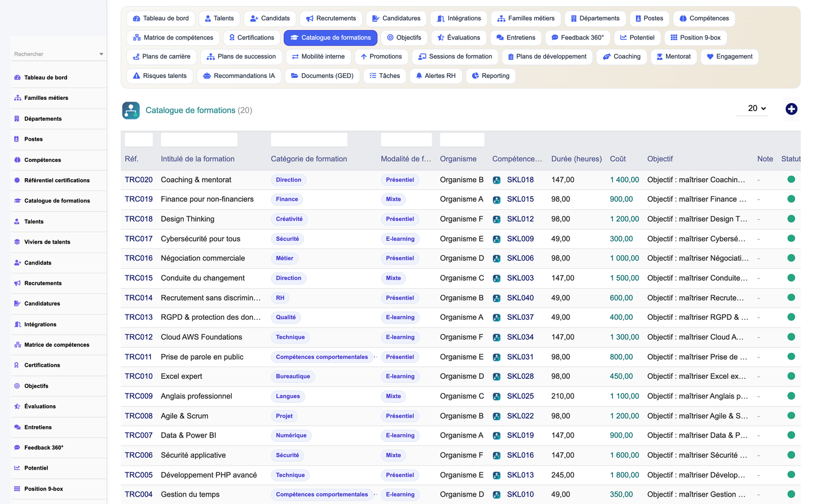Open Viviers de talents in the sidebar
The image size is (815, 504).
(47, 242)
